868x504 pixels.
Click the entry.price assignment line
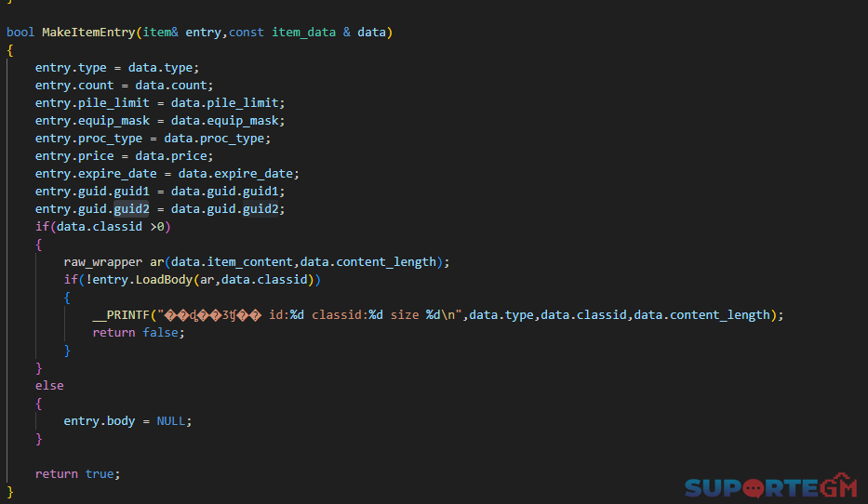[x=124, y=156]
